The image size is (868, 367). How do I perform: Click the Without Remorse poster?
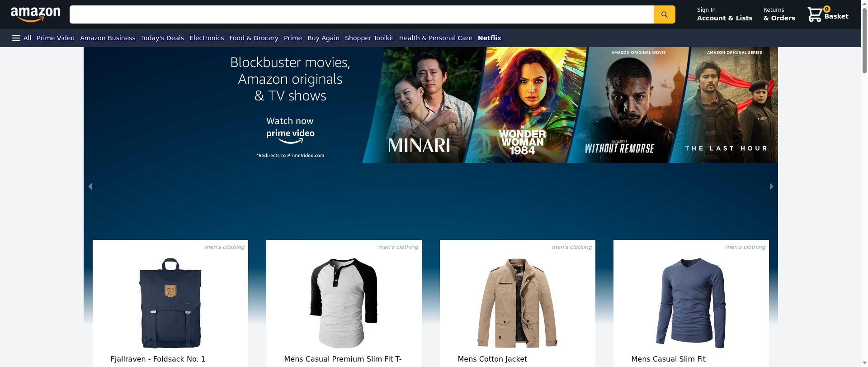[627, 105]
